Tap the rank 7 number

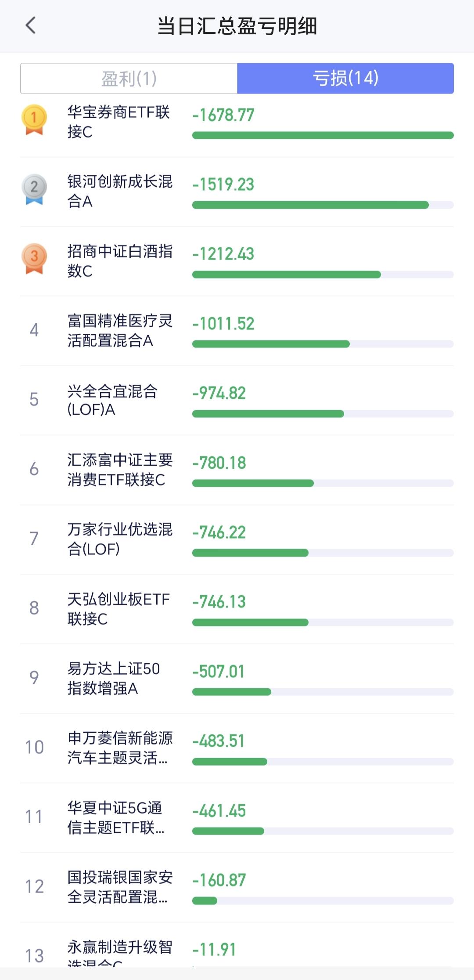pos(34,539)
